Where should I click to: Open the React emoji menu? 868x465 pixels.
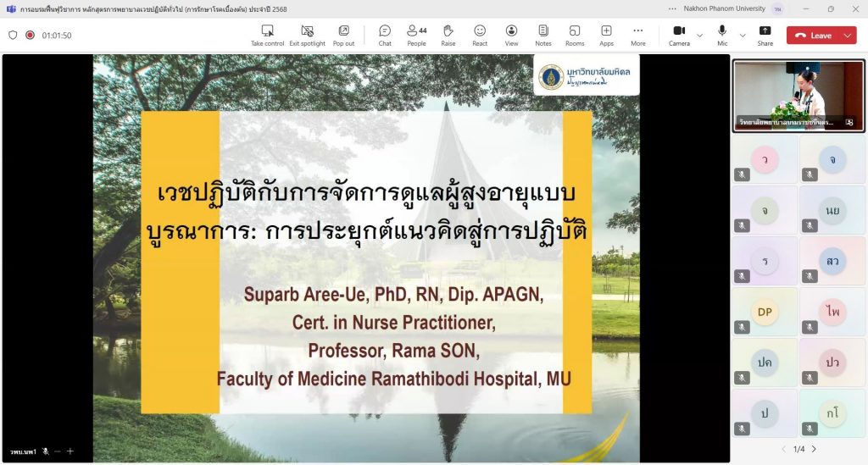(480, 36)
